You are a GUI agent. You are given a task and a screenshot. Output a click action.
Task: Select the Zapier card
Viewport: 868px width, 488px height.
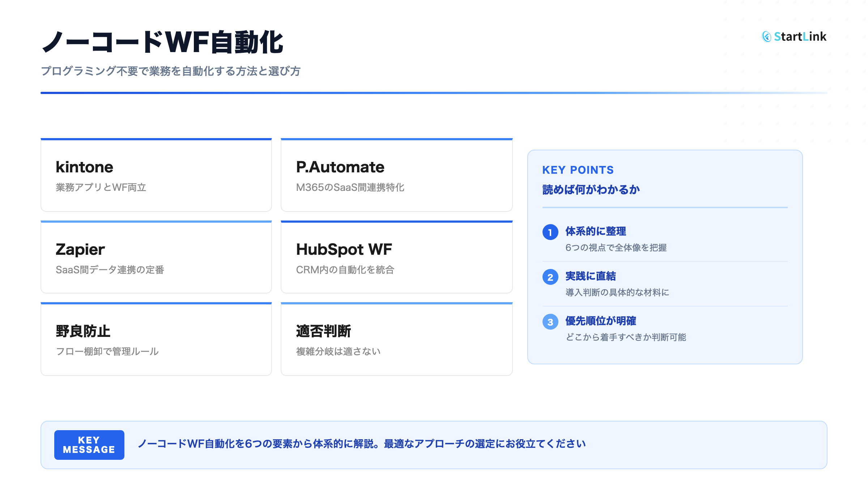coord(156,257)
